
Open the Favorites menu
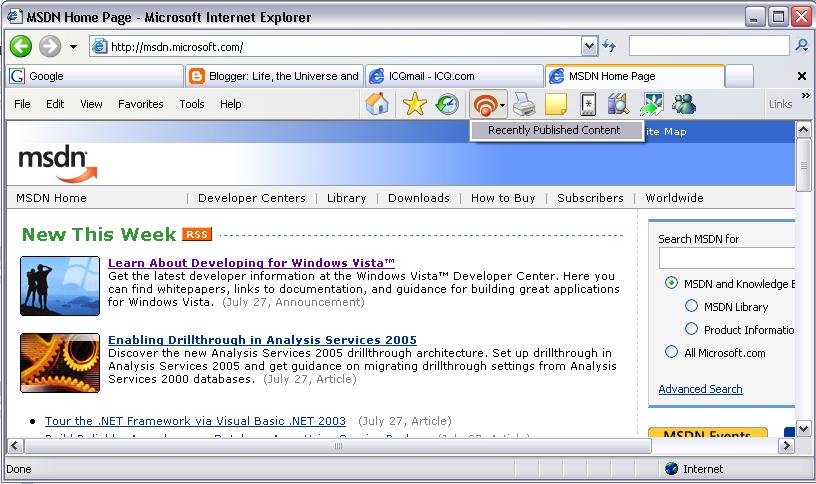[140, 104]
